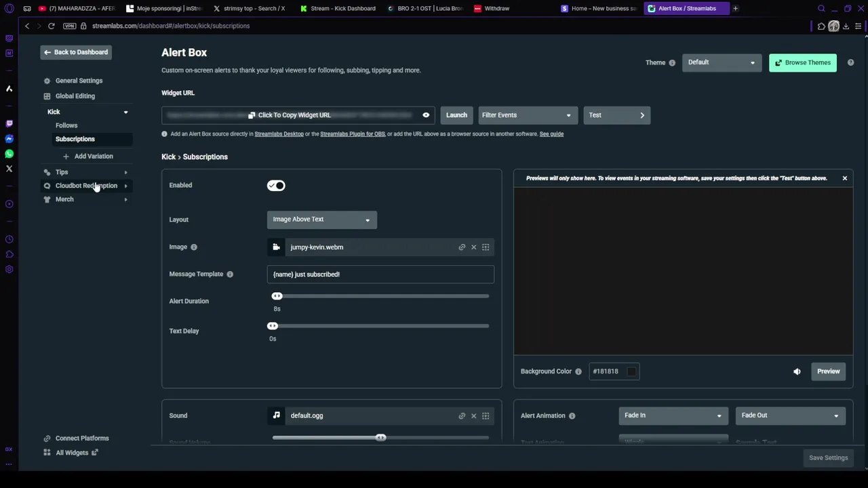Open the Theme Default dropdown
The image size is (868, 488).
tap(722, 62)
